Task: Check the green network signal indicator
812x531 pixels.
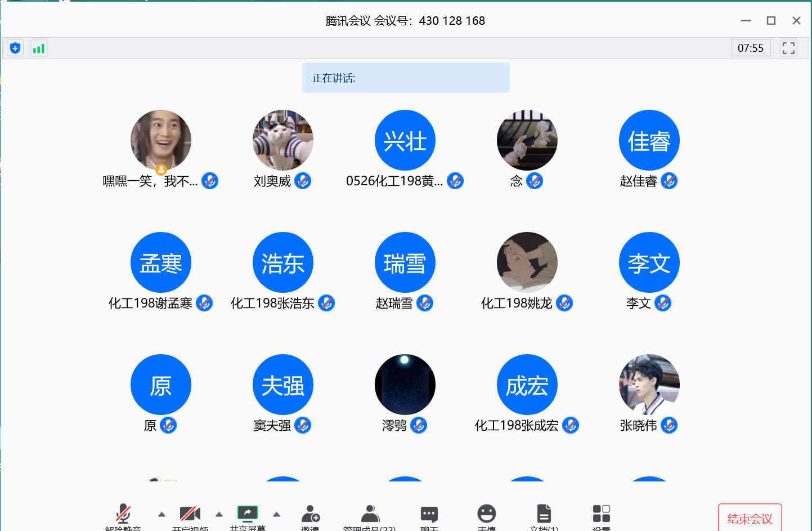Action: point(39,48)
